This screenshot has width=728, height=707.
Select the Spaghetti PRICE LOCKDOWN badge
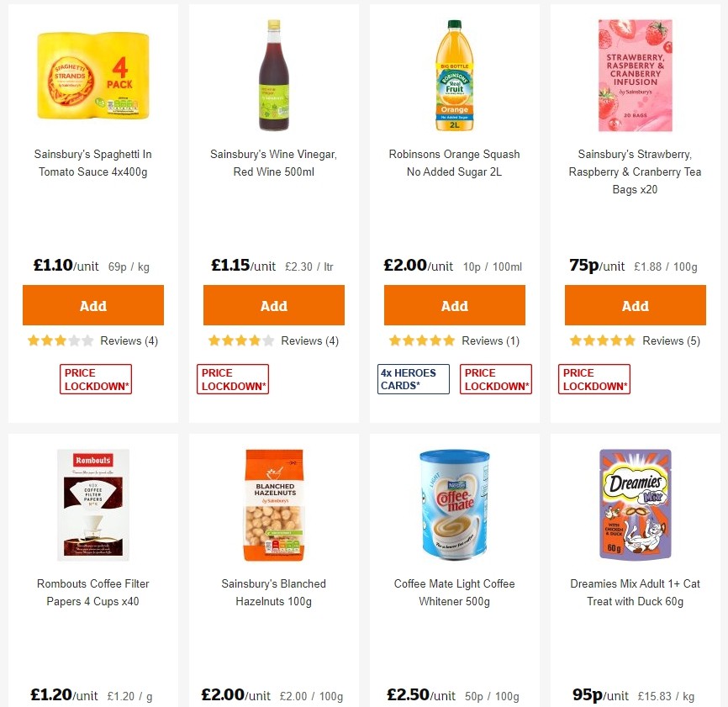coord(95,378)
